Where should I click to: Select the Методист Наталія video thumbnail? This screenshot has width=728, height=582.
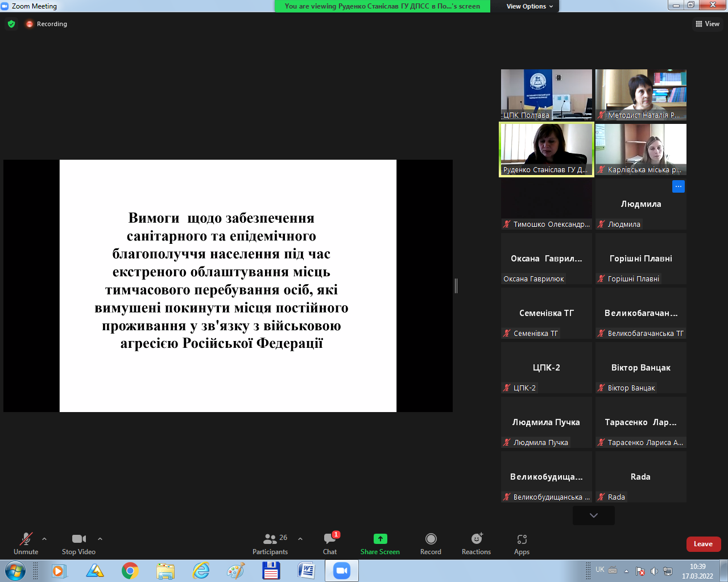tap(640, 94)
